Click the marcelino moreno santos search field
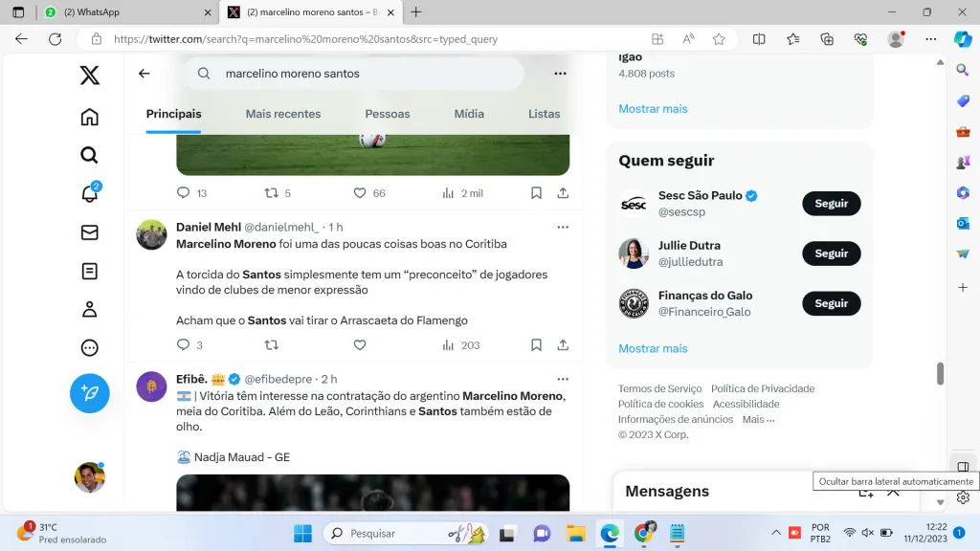Viewport: 980px width, 551px height. tap(364, 74)
